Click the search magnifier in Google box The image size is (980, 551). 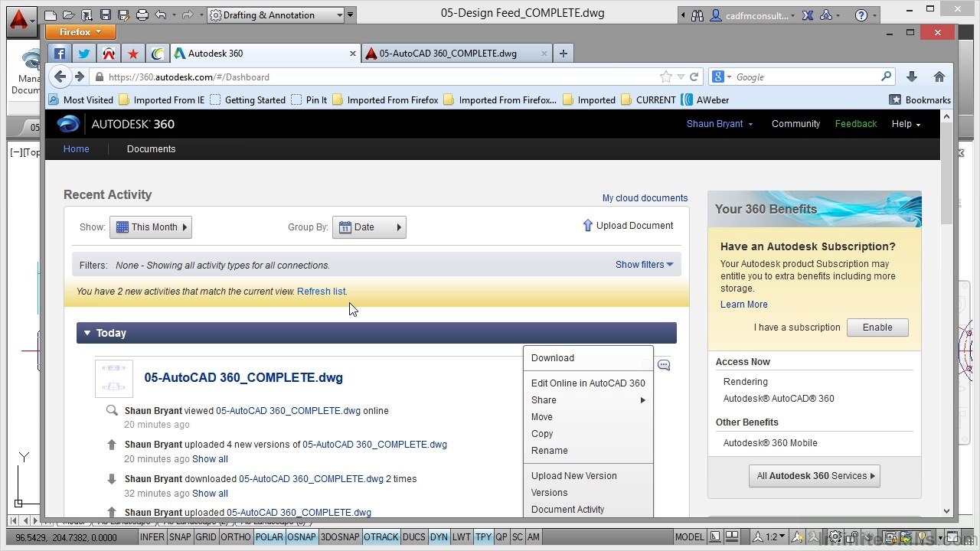click(887, 77)
